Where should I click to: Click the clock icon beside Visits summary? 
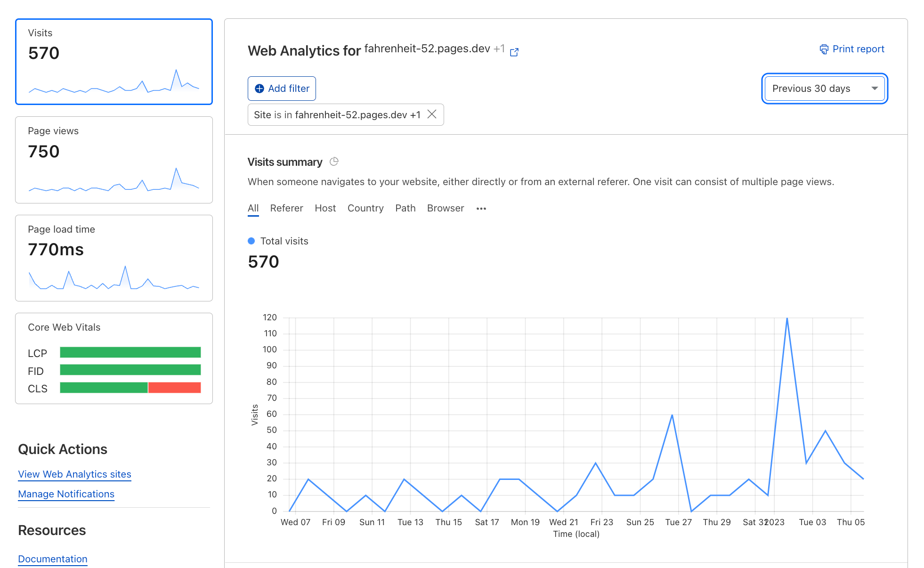tap(334, 162)
